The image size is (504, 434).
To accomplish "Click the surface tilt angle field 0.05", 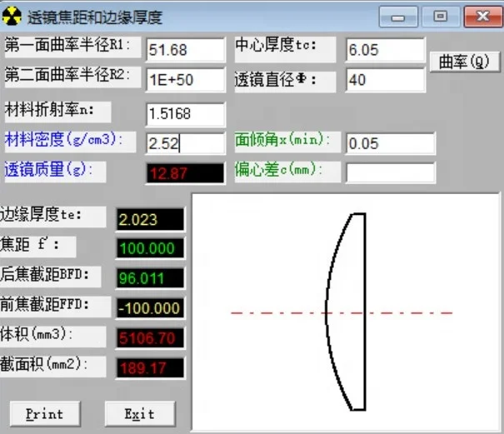I will (391, 143).
